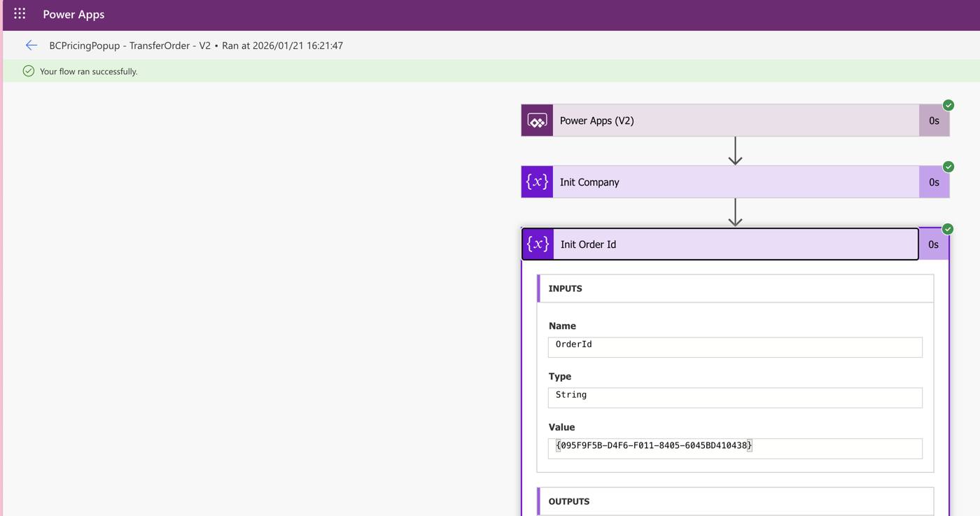Click the flow run title text
The height and width of the screenshot is (516, 980).
[x=196, y=46]
